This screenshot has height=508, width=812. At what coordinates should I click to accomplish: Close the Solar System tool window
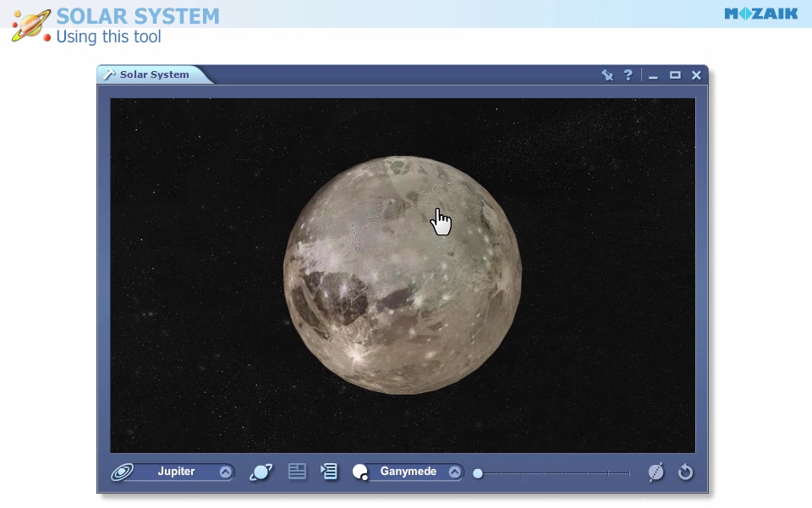coord(696,75)
